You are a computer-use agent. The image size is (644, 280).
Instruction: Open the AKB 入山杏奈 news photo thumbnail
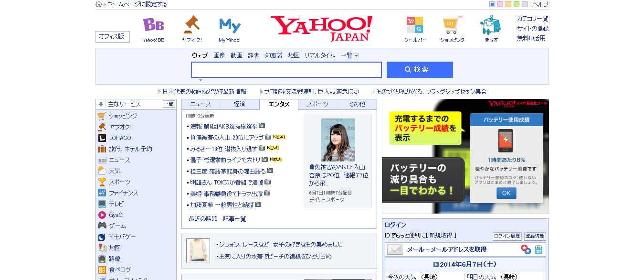[x=338, y=140]
